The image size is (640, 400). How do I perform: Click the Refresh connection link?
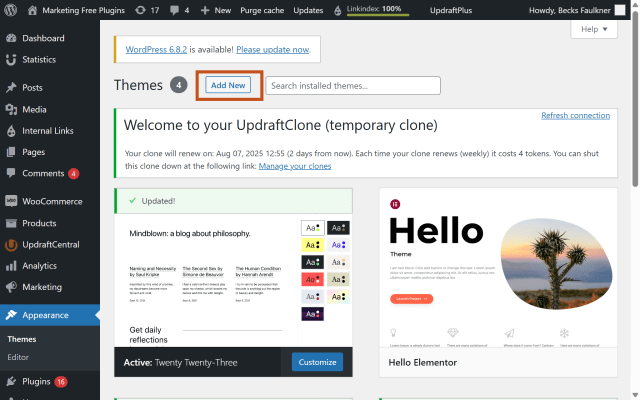[x=576, y=116]
